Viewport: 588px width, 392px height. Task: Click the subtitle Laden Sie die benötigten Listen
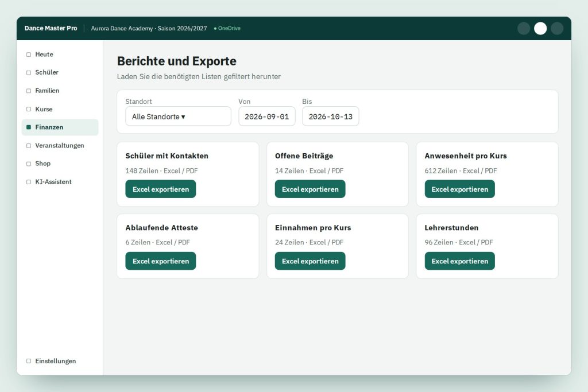click(199, 77)
